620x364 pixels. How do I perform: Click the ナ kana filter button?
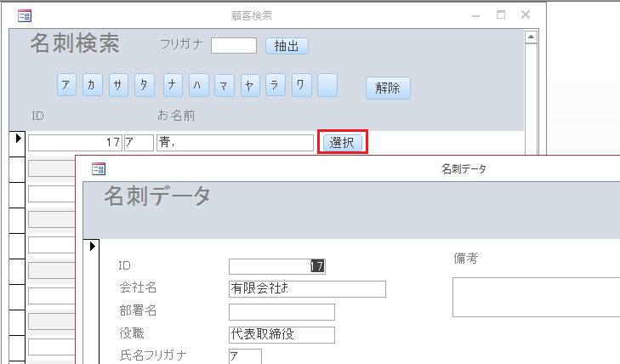pos(173,85)
